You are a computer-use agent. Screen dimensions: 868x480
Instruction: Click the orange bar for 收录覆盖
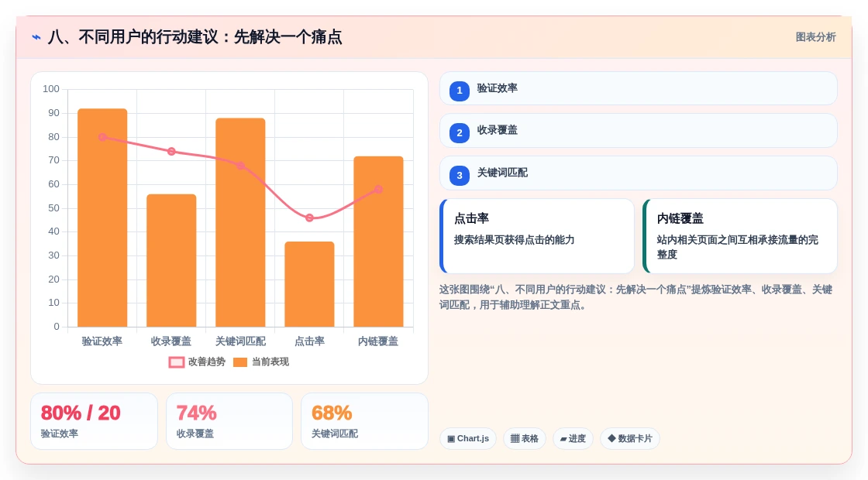171,260
